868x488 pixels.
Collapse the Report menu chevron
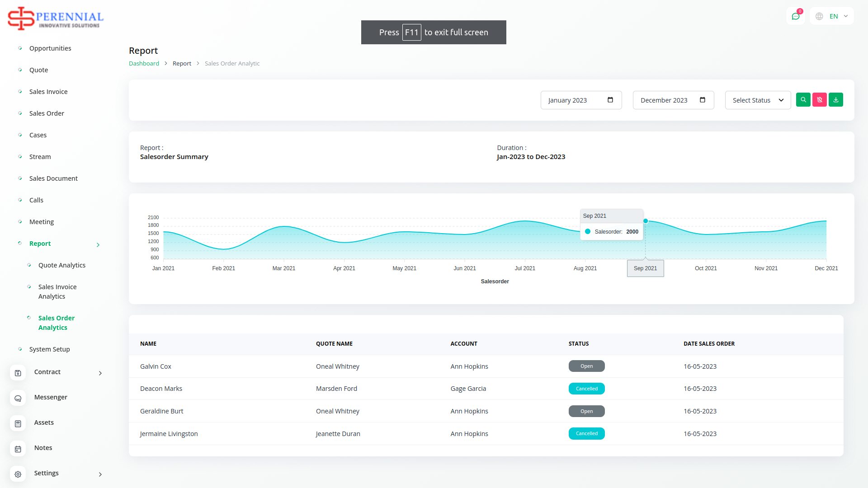click(x=98, y=245)
